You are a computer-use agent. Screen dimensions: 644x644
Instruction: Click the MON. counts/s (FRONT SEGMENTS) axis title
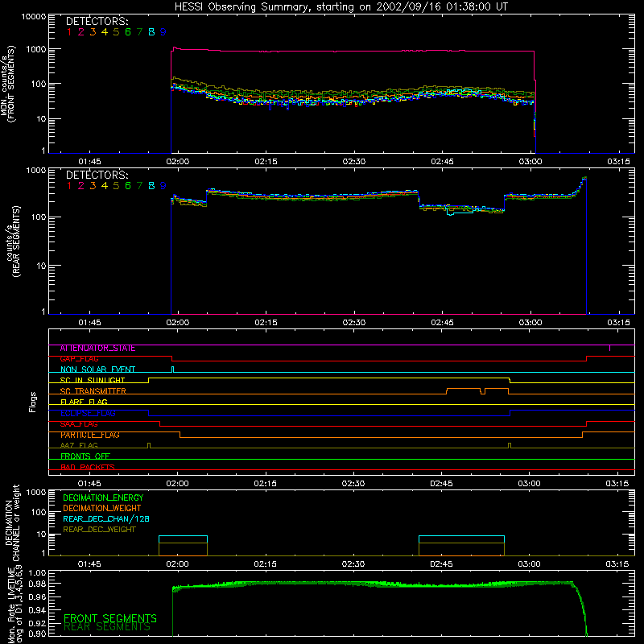(8, 84)
